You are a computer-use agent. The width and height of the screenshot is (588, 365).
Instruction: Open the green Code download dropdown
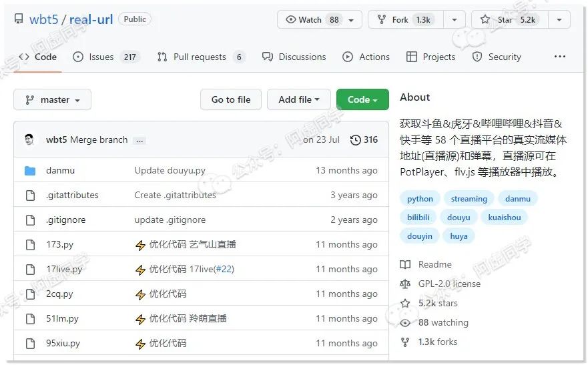tap(362, 99)
